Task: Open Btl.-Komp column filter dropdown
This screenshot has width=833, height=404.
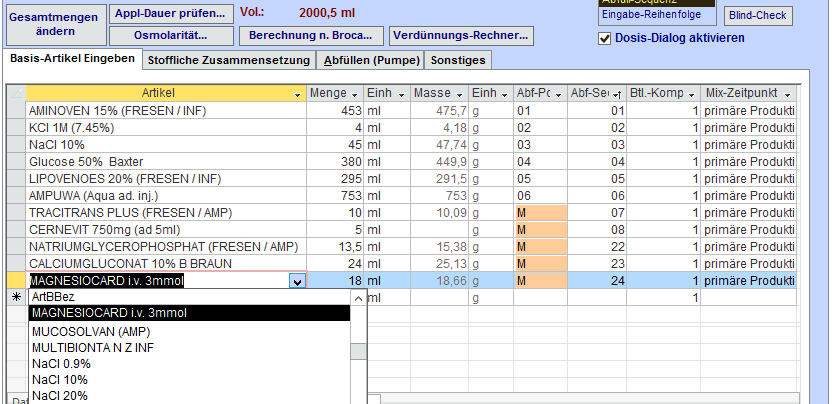Action: pos(691,94)
